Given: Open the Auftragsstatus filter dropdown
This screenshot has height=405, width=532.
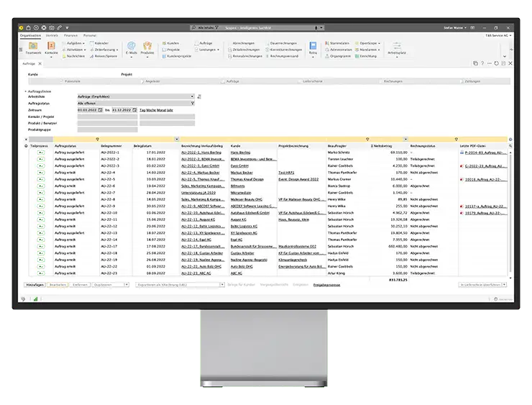Looking at the screenshot, I should 193,103.
